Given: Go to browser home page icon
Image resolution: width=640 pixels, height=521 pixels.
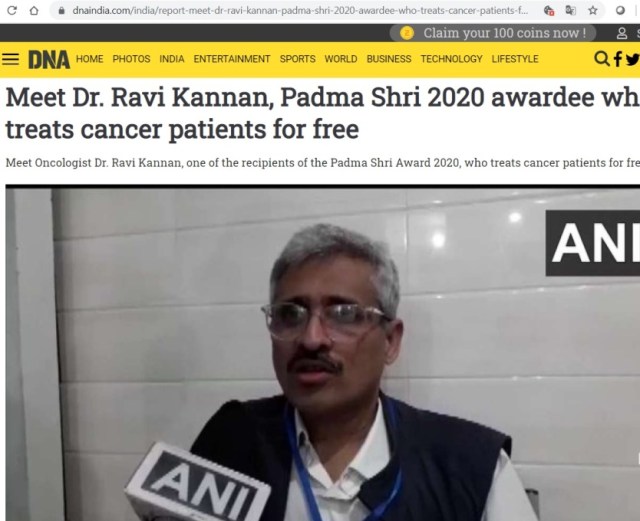Looking at the screenshot, I should [x=34, y=11].
